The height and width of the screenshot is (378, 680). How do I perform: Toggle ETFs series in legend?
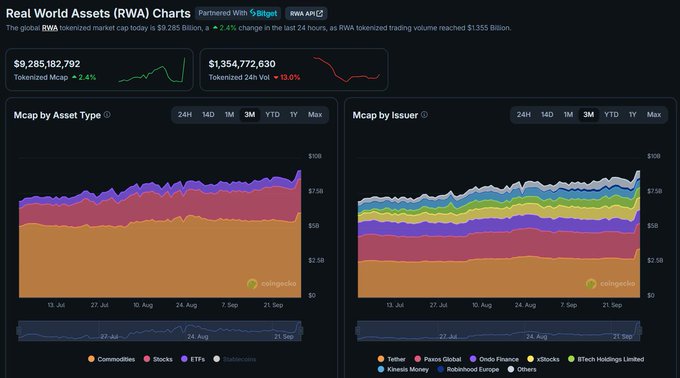pyautogui.click(x=193, y=359)
